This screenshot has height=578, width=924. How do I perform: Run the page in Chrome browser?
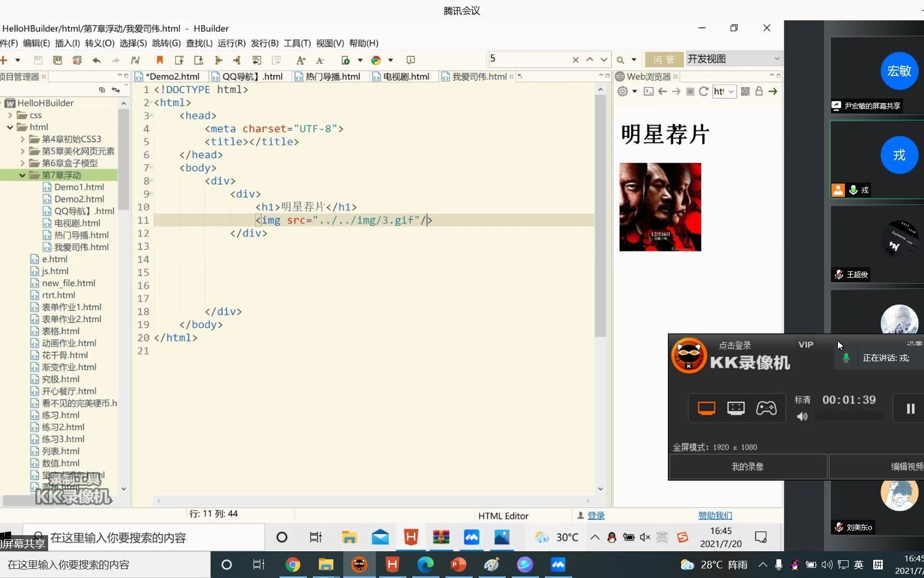[x=376, y=60]
